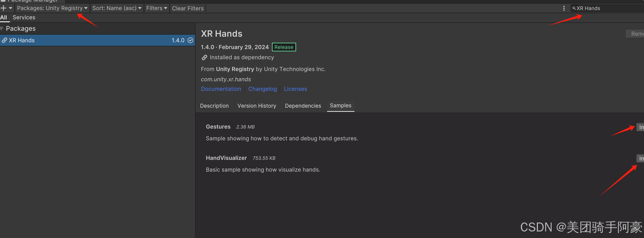Click the plus add package icon
The width and height of the screenshot is (644, 238).
coord(3,8)
